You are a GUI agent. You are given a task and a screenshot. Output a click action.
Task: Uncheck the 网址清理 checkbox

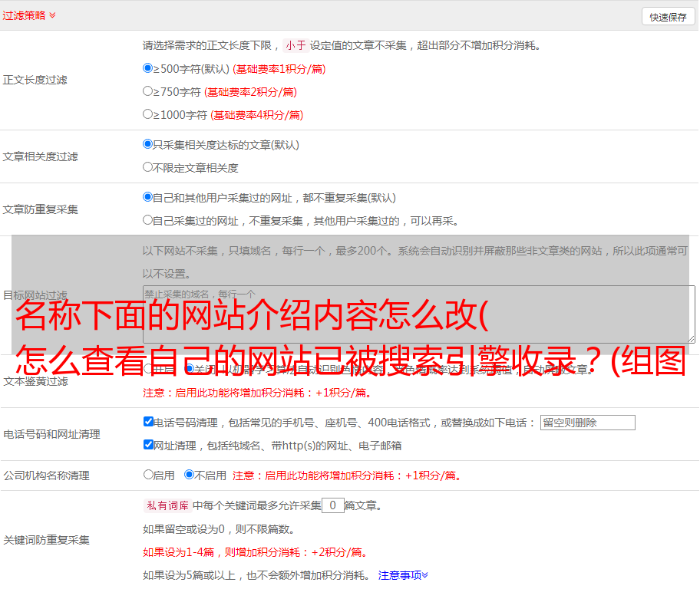(149, 445)
